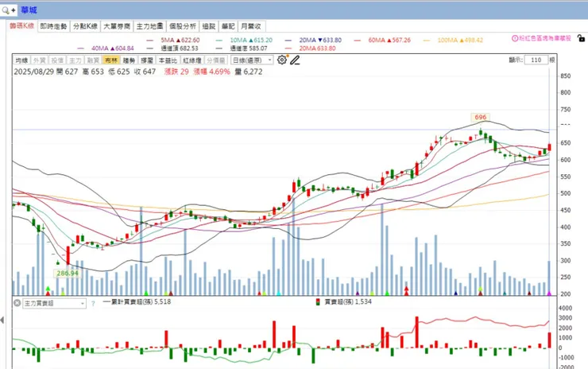Click the 286.94 low price label
This screenshot has width=588, height=369.
click(x=68, y=274)
